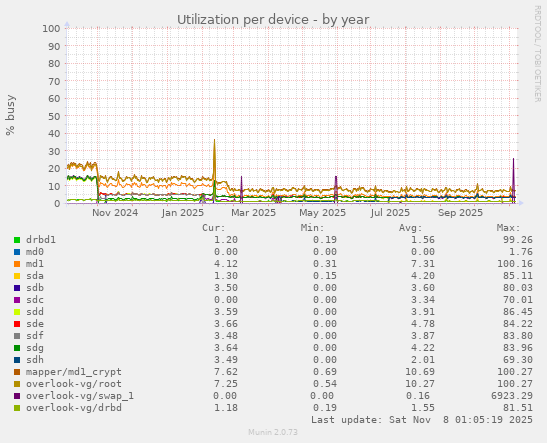Click the overlook-vg/root gold legend swatch

pyautogui.click(x=17, y=384)
